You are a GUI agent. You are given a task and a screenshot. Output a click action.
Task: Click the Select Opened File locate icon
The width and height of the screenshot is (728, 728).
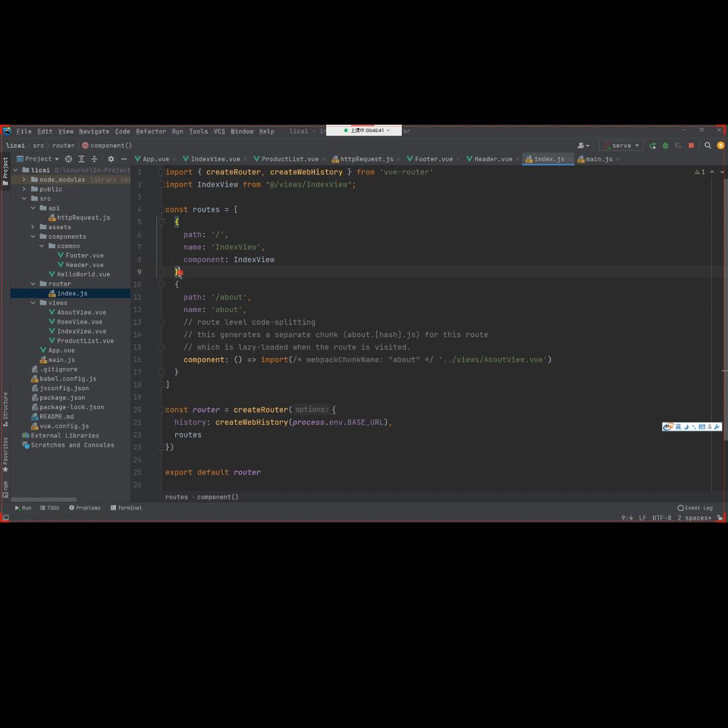(x=68, y=159)
